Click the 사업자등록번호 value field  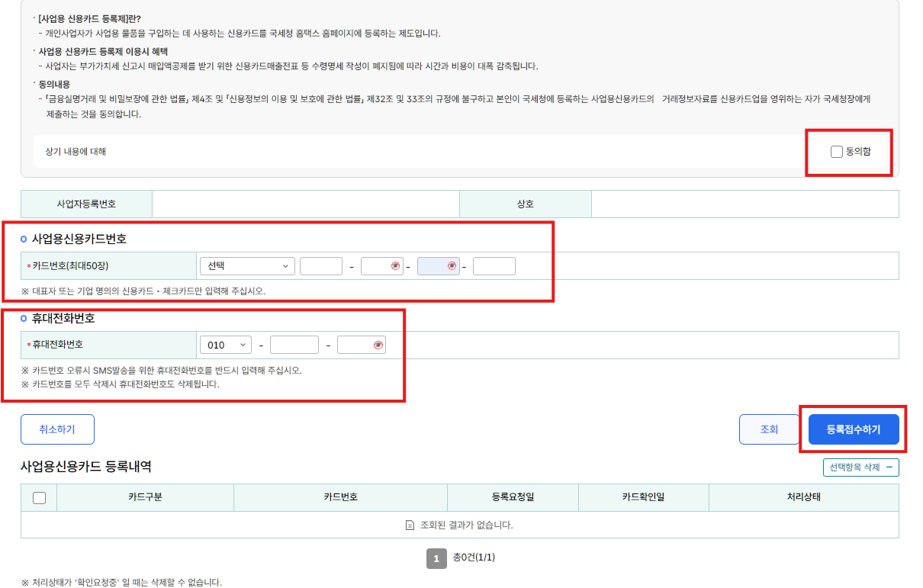[x=305, y=204]
